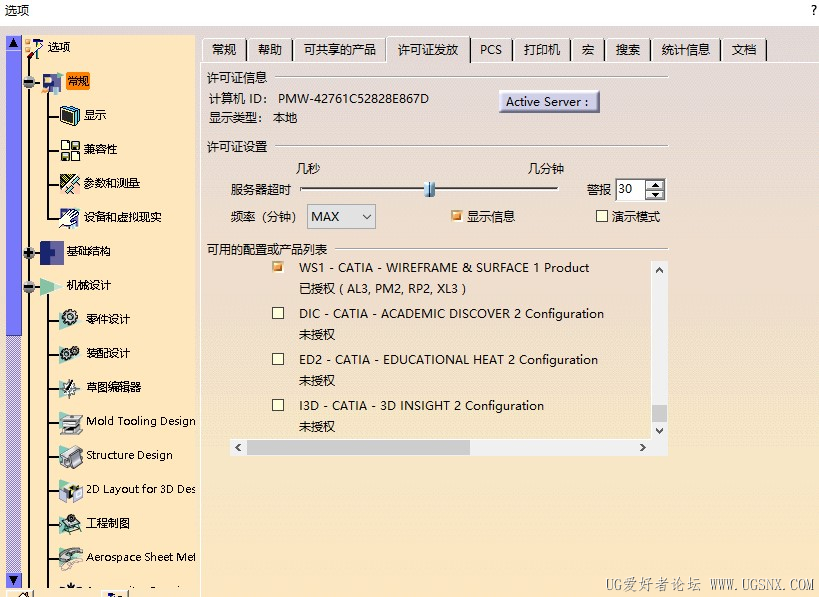Open the Part Design (零件设计) gear icon

click(69, 318)
